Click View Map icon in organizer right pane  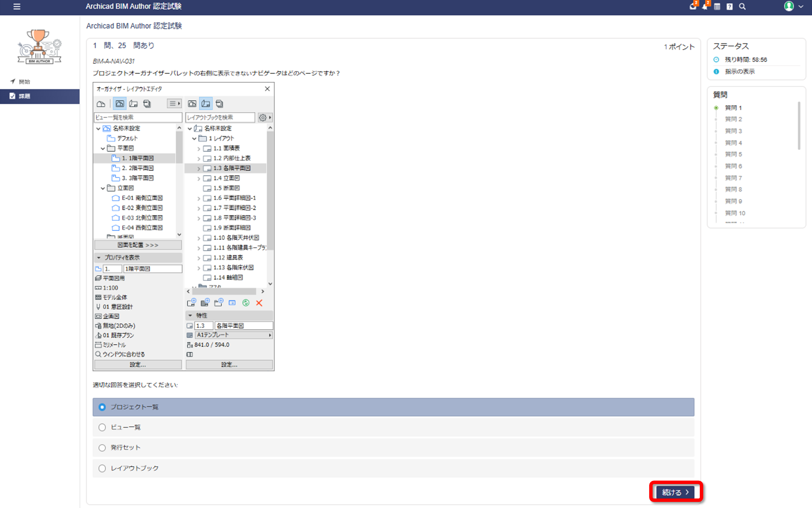pos(192,104)
